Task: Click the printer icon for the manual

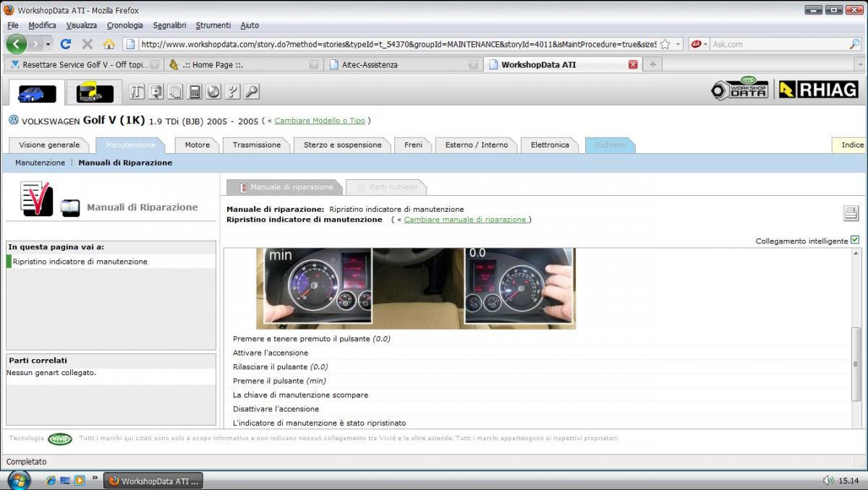Action: (x=850, y=213)
